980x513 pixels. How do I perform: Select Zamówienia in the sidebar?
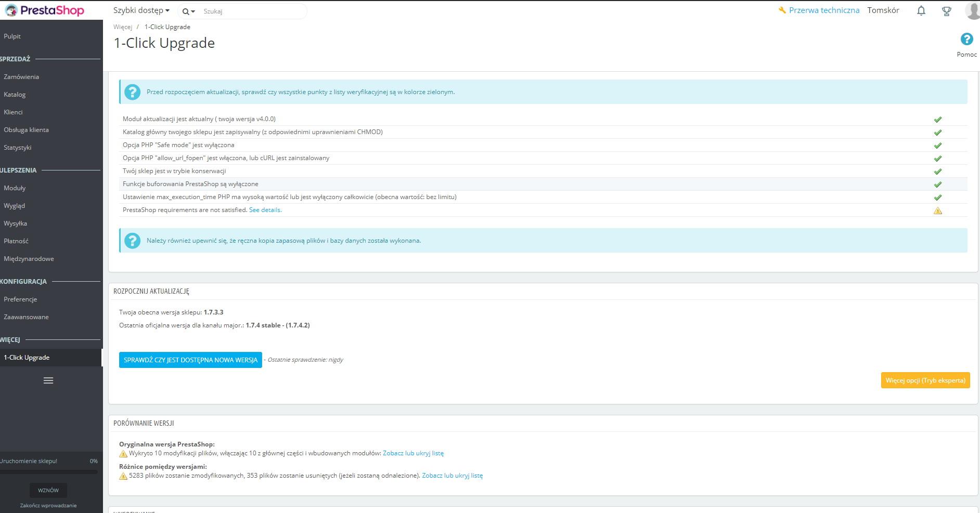(21, 77)
